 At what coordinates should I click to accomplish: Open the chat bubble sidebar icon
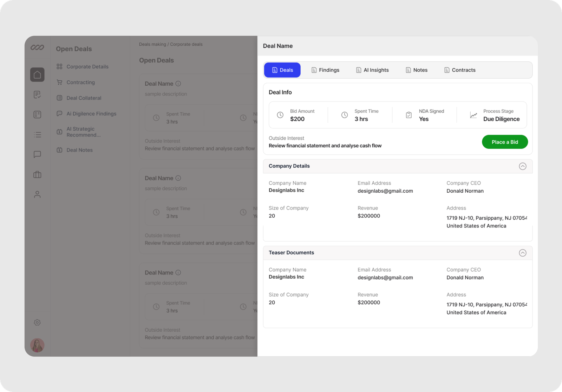(37, 154)
